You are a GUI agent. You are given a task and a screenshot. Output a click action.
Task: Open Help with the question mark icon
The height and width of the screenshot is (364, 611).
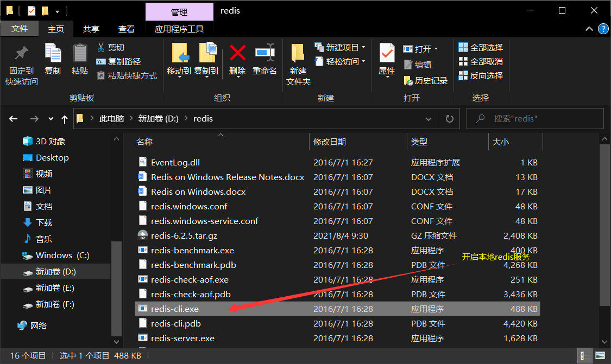[603, 29]
